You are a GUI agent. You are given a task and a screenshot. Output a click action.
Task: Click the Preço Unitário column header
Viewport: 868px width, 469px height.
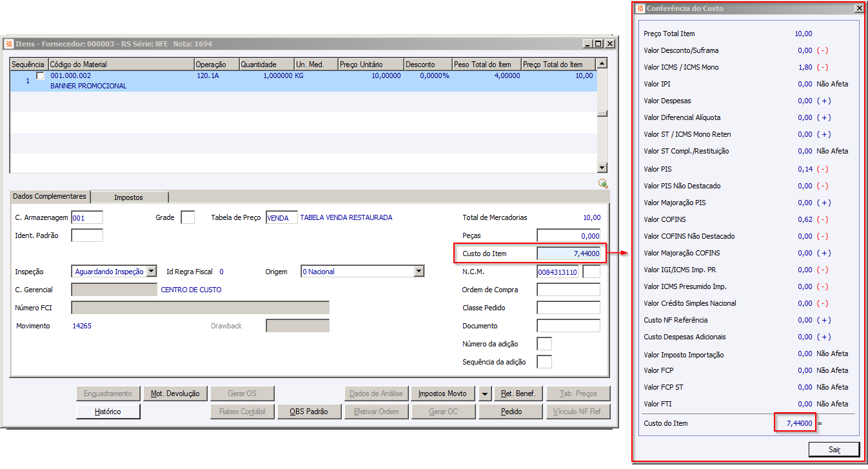point(371,65)
